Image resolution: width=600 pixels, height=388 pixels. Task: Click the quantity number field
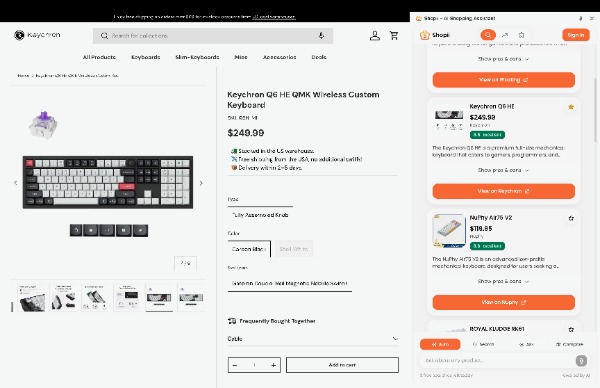254,365
